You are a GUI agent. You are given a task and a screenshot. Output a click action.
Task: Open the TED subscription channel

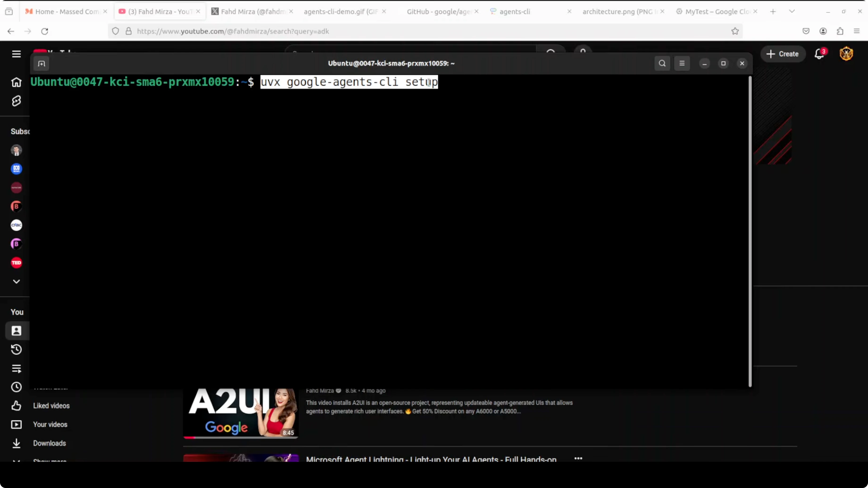[16, 263]
